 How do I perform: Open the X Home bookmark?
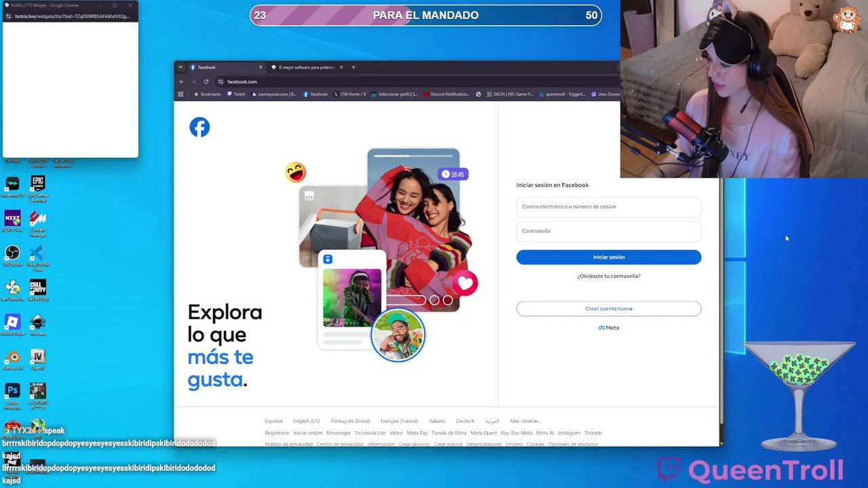350,94
